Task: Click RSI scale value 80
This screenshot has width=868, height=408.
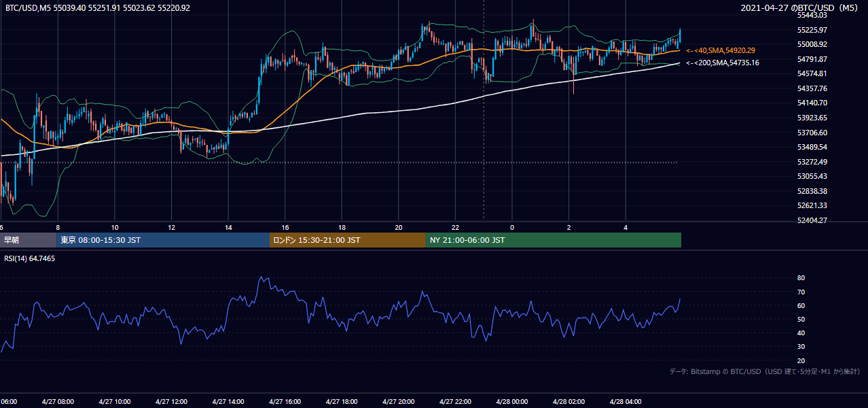Action: point(801,278)
